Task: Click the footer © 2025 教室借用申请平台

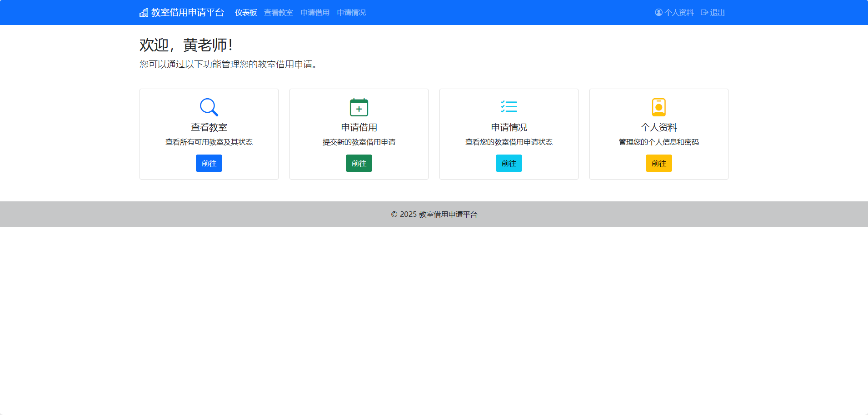Action: click(x=434, y=214)
